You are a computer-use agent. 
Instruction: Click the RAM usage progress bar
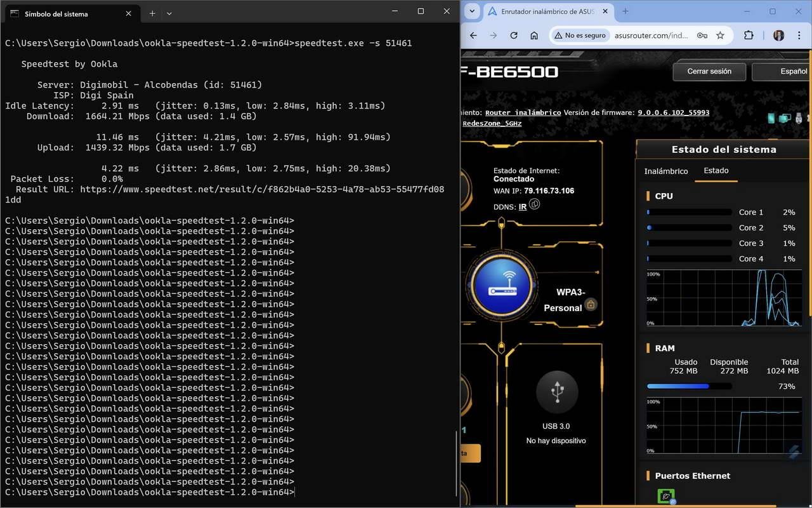click(689, 386)
